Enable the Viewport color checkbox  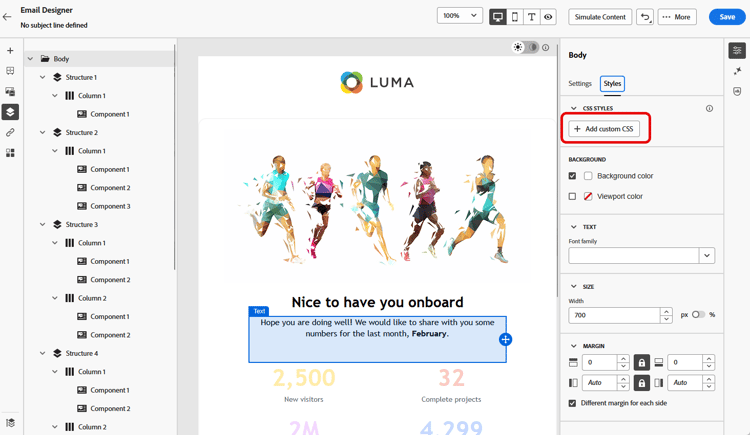click(572, 196)
